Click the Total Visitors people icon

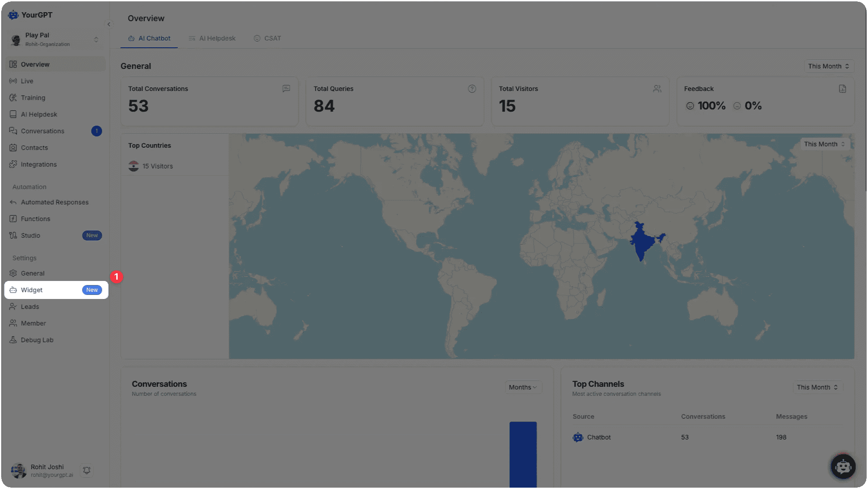pos(657,89)
